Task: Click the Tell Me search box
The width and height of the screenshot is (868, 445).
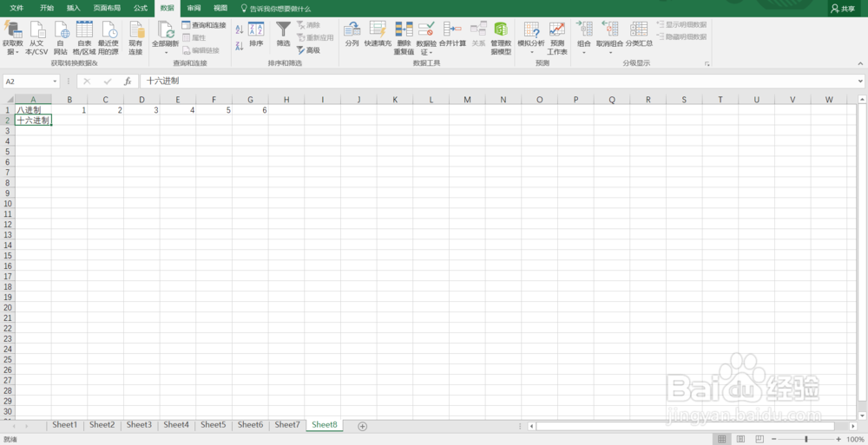Action: (276, 9)
